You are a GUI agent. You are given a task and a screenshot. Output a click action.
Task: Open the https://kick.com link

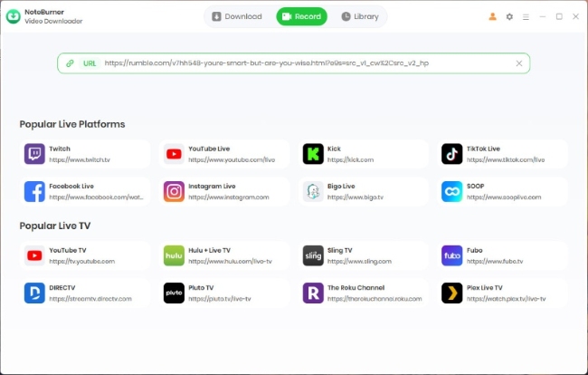[x=350, y=160]
